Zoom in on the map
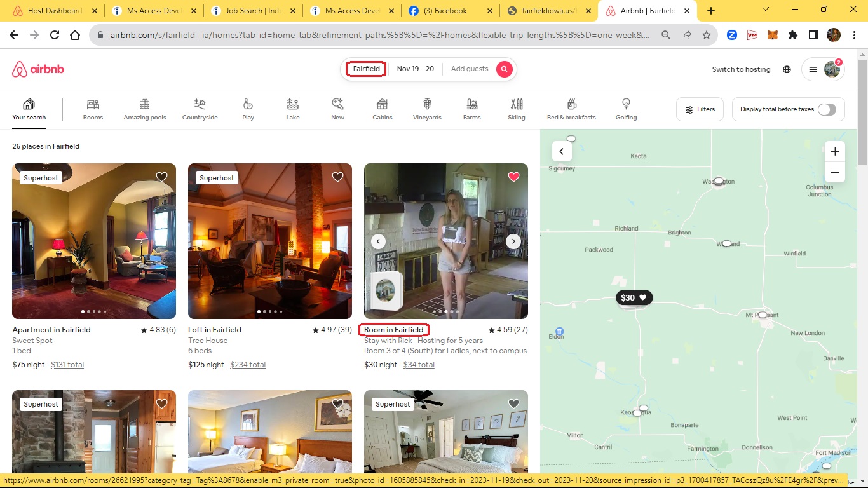Viewport: 868px width, 488px height. point(835,151)
